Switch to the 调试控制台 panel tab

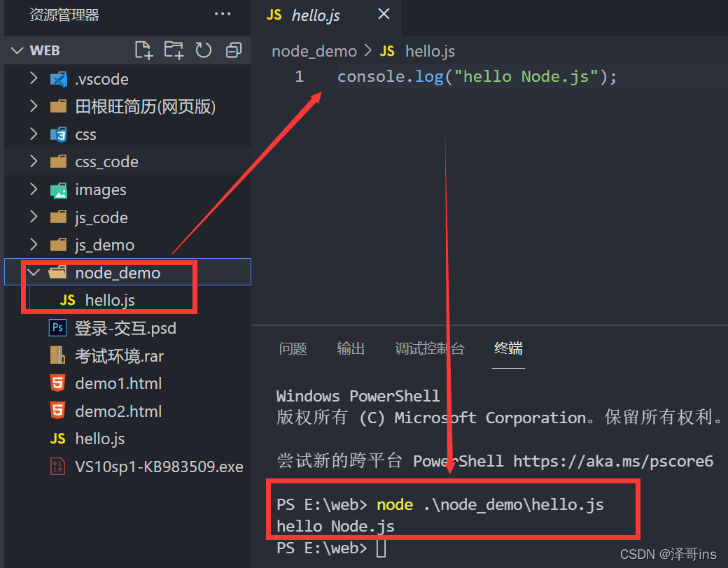click(x=430, y=348)
